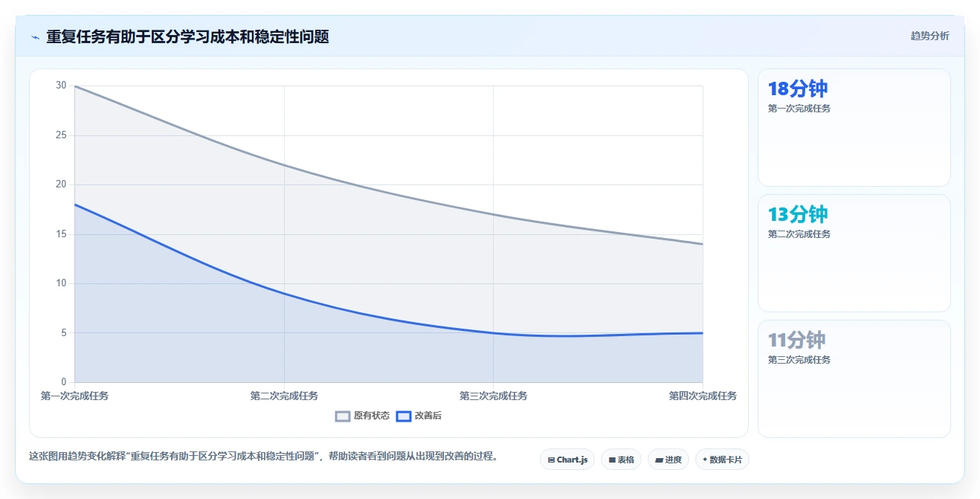Viewport: 980px width, 499px height.
Task: Click the blue line point at 第二次完成任务
Action: pos(284,293)
